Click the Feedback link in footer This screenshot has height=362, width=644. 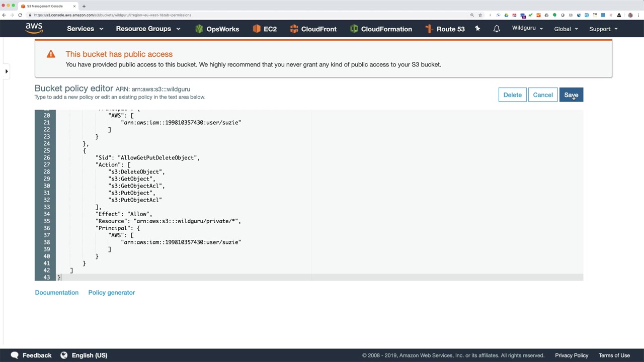click(x=37, y=355)
